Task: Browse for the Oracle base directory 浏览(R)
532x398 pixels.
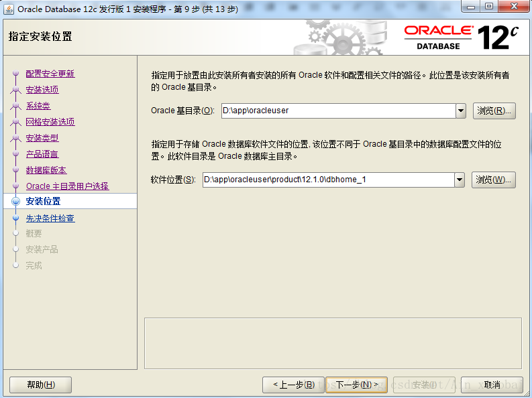Action: coord(494,111)
